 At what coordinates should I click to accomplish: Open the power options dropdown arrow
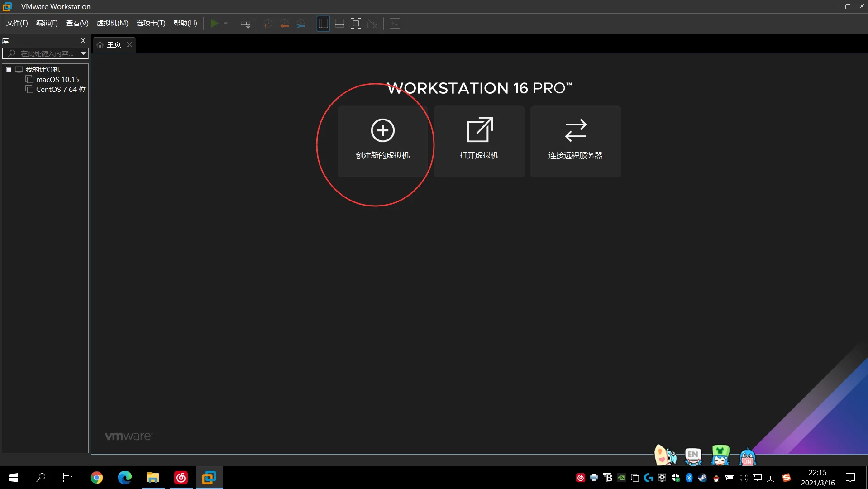[x=226, y=23]
